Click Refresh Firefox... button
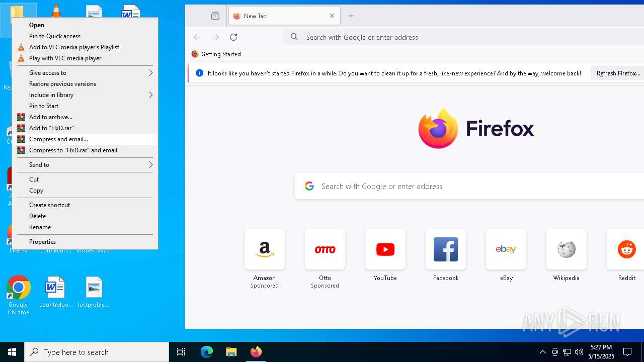644x362 pixels. (x=618, y=73)
